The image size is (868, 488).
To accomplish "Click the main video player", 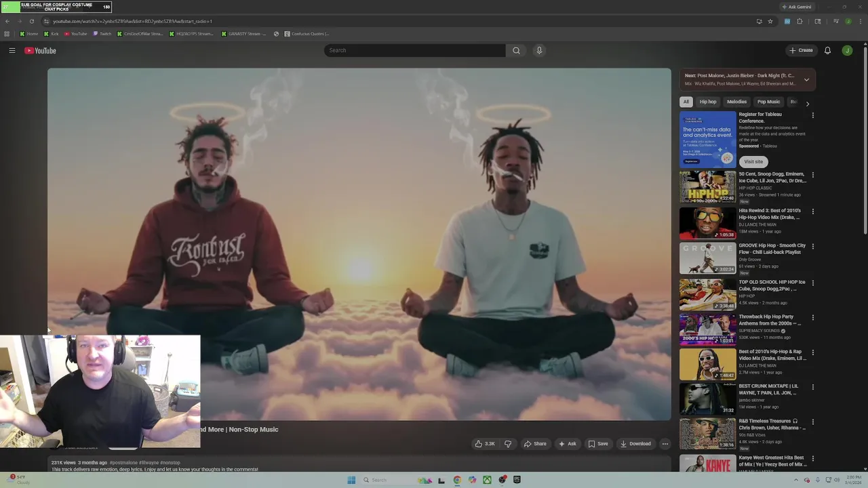I will click(x=359, y=244).
